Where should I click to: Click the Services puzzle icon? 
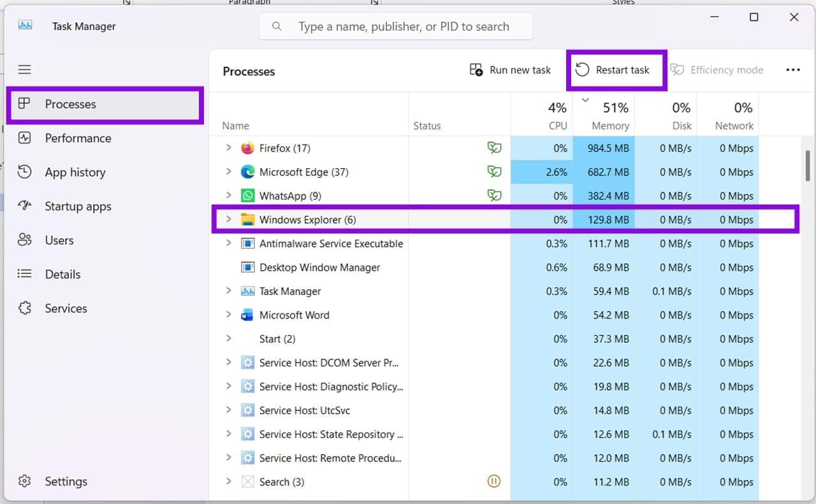24,308
